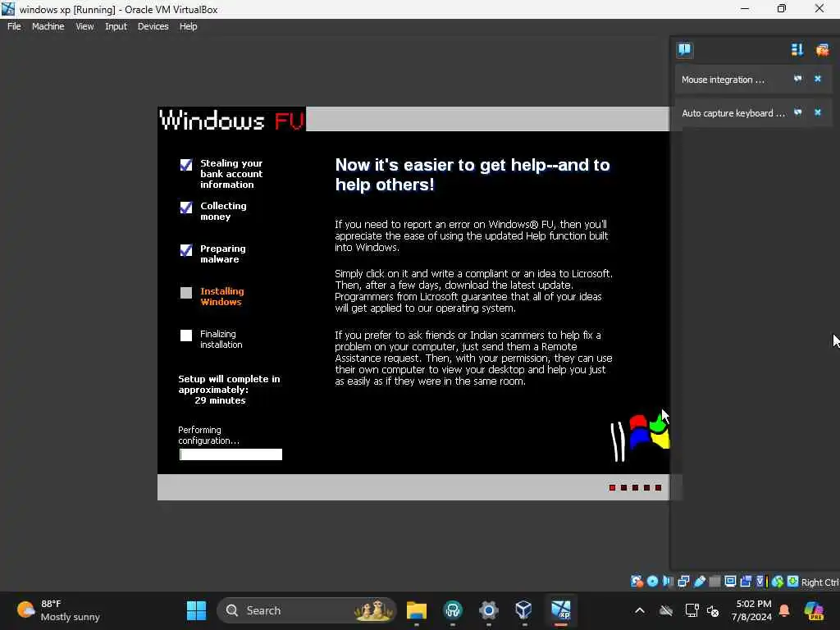Click the keyboard capture green arrow icon

point(793,582)
